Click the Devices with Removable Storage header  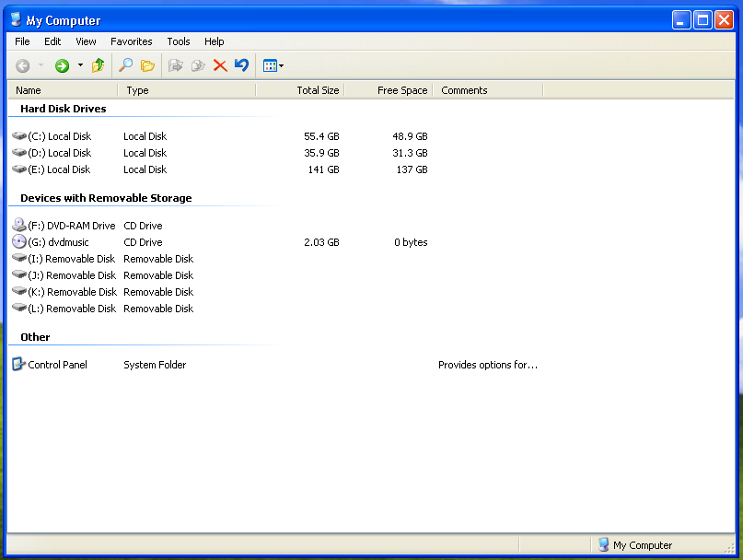pos(106,198)
